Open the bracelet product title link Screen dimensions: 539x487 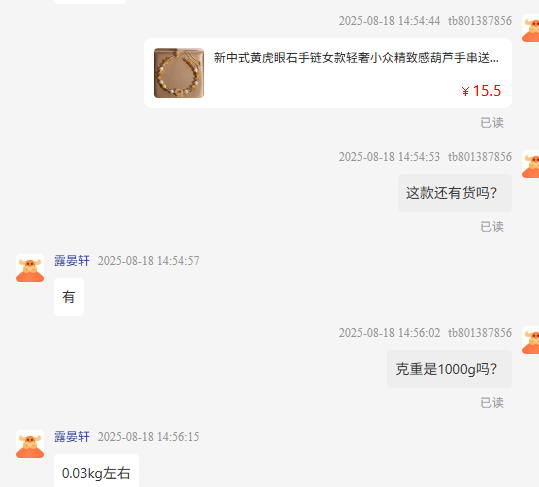tap(356, 58)
